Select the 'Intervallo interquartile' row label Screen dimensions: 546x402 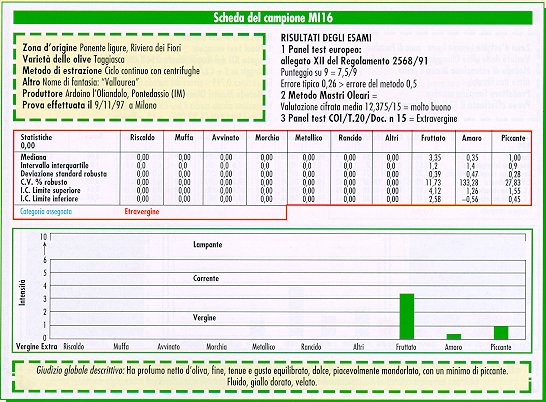[54, 165]
